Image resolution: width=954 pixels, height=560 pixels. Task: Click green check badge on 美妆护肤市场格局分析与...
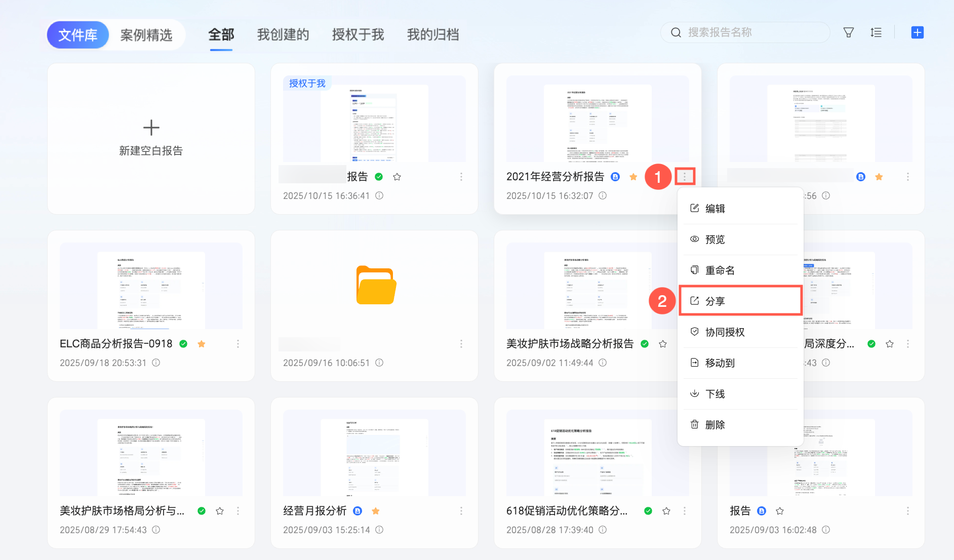coord(202,511)
